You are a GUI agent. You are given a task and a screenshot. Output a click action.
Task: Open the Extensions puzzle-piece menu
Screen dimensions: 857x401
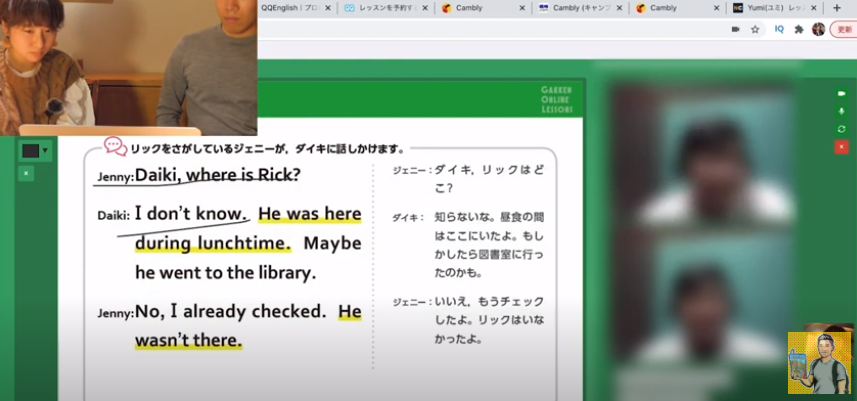click(x=799, y=29)
